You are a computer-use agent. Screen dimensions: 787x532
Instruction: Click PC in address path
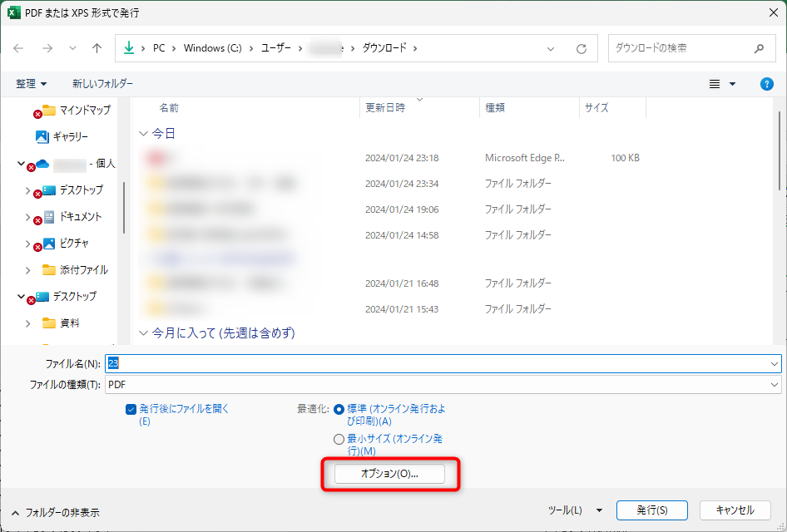(x=159, y=48)
